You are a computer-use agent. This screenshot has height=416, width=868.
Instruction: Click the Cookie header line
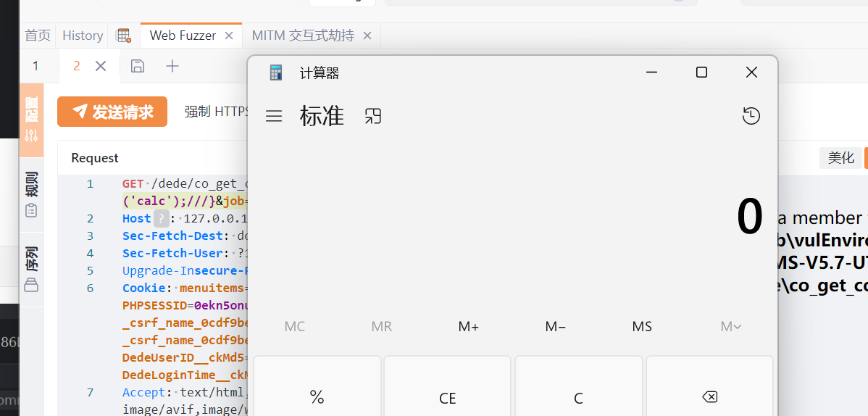click(x=183, y=288)
